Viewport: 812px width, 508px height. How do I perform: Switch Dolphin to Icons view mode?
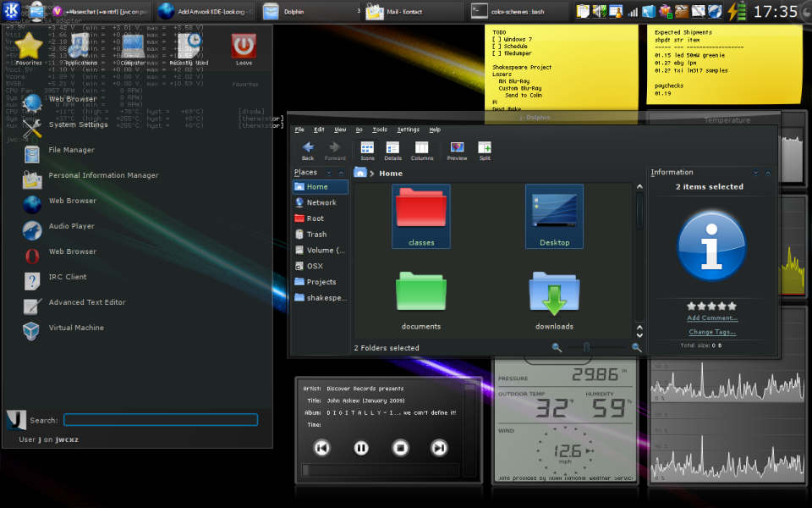[x=367, y=149]
